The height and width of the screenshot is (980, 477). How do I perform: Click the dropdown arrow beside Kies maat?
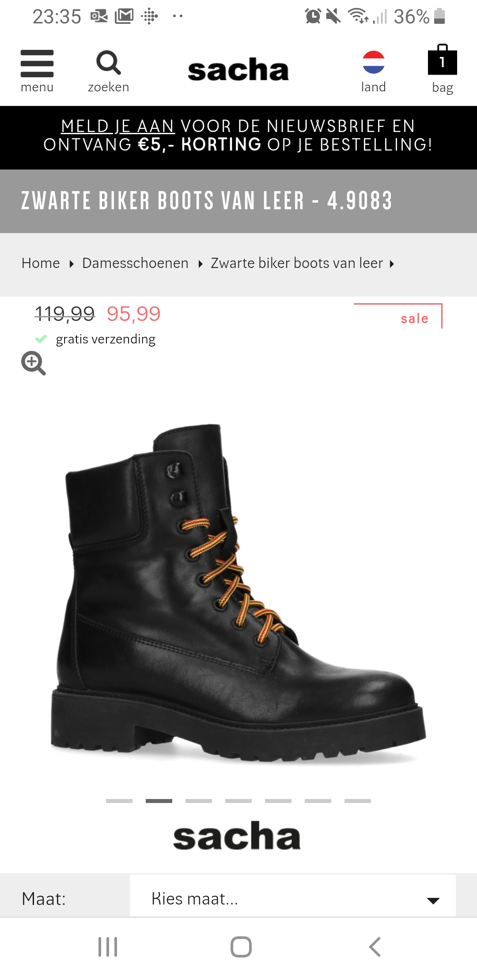point(433,901)
